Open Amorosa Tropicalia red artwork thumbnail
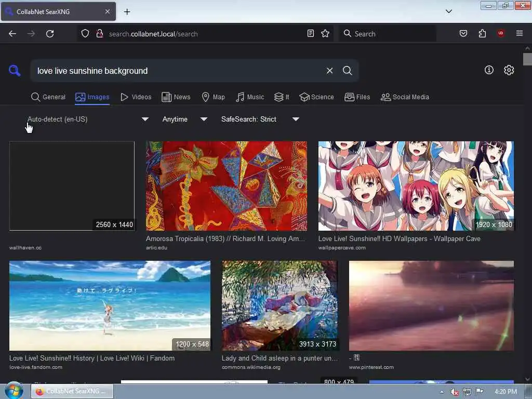 click(227, 186)
